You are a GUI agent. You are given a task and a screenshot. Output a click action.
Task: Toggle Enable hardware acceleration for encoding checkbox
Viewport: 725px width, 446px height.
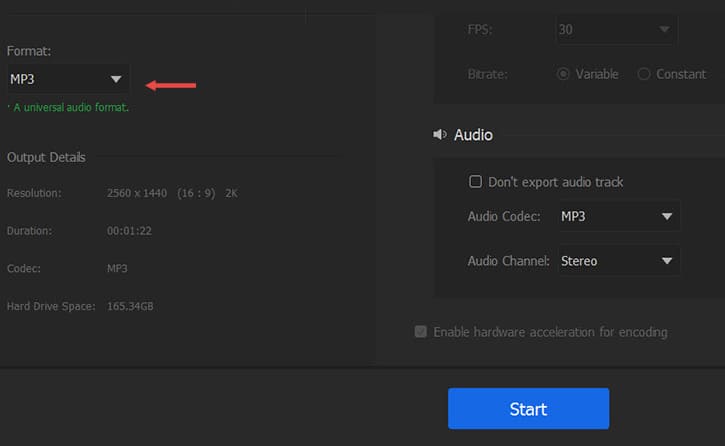tap(420, 331)
